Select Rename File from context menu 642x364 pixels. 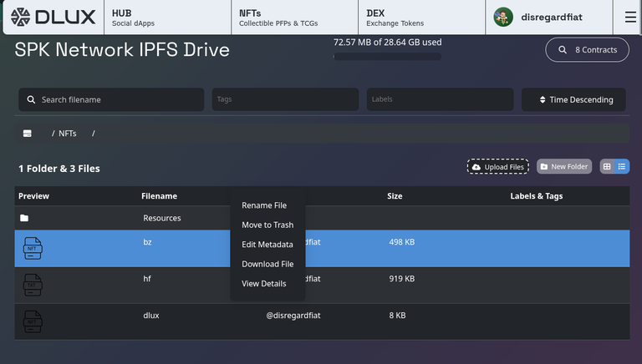(x=264, y=205)
